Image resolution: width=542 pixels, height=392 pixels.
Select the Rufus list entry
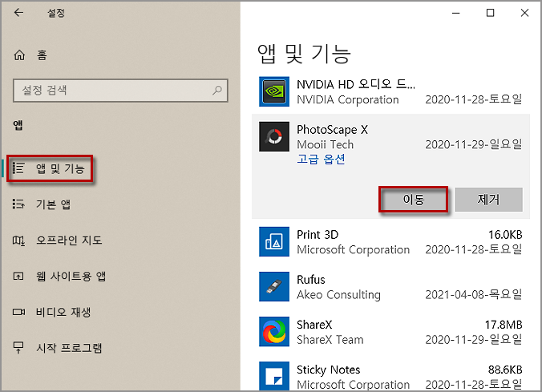pos(390,286)
